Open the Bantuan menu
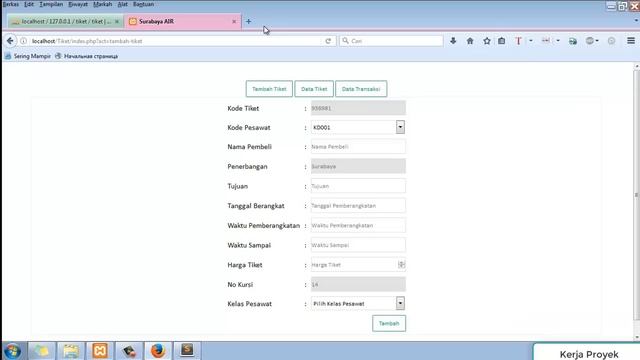The image size is (640, 360). tap(143, 4)
